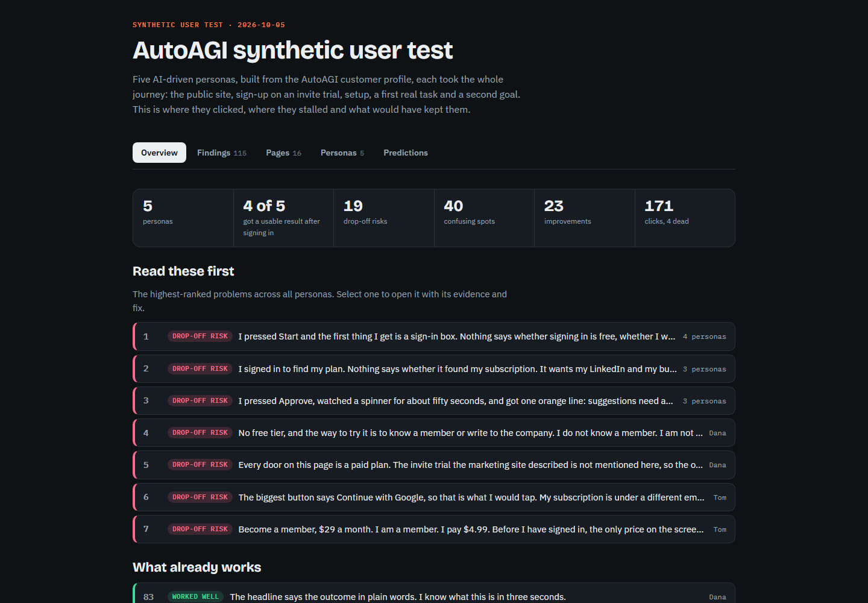Click the '4 personas' label on finding 1
868x603 pixels.
click(704, 336)
